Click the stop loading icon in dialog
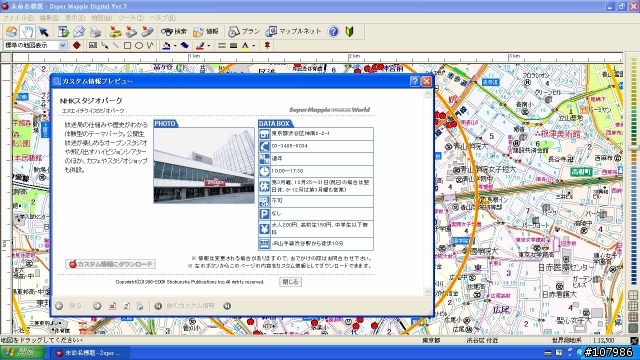 click(112, 306)
